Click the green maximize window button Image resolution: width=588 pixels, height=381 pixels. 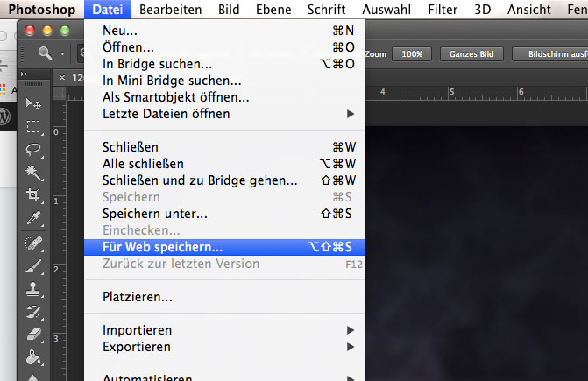click(x=65, y=31)
